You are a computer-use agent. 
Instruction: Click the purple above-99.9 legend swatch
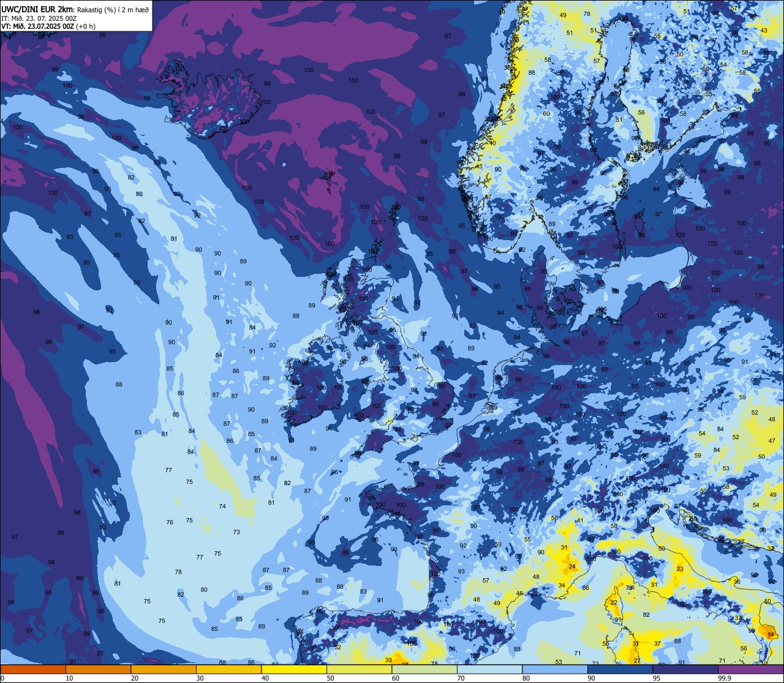[750, 669]
